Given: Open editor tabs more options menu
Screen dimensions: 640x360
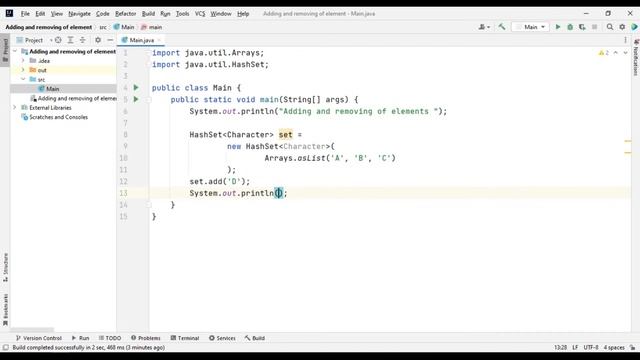Looking at the screenshot, I should pos(625,40).
